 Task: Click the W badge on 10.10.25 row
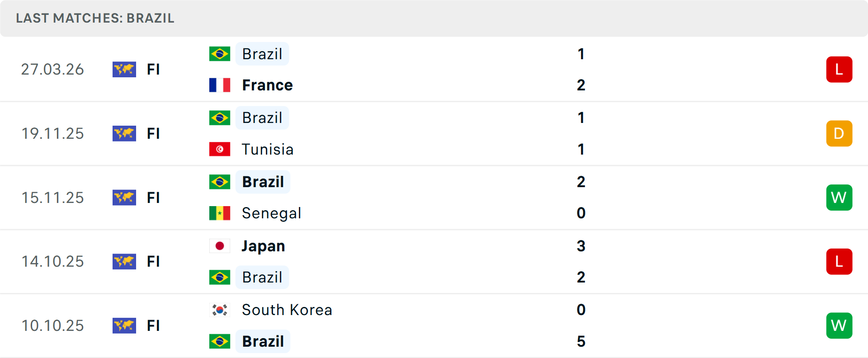[x=839, y=325]
